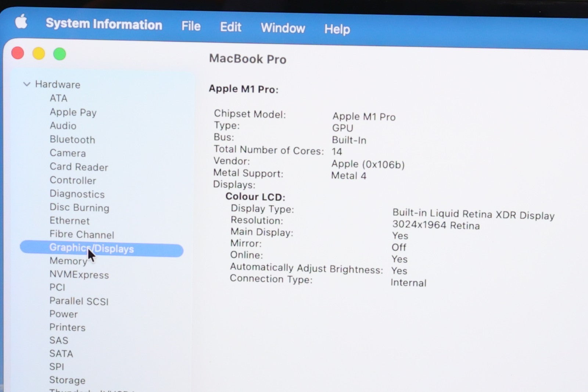Click the System Information app menu
Screen dimensions: 588x392
click(x=104, y=24)
